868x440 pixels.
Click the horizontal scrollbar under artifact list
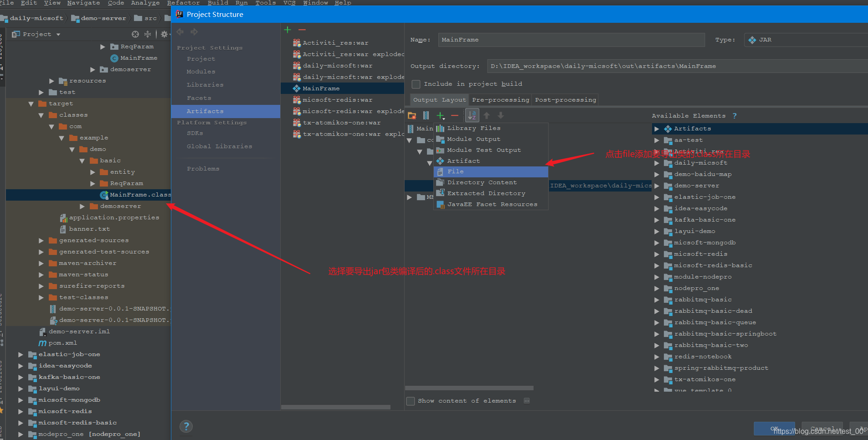[x=336, y=407]
